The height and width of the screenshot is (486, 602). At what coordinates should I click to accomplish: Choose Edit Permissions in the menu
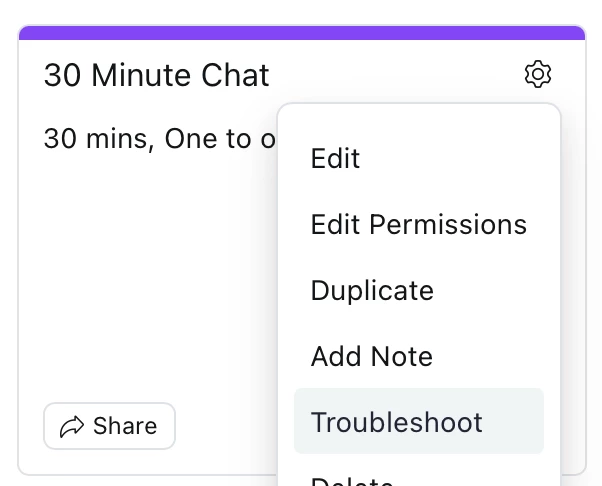tap(419, 224)
